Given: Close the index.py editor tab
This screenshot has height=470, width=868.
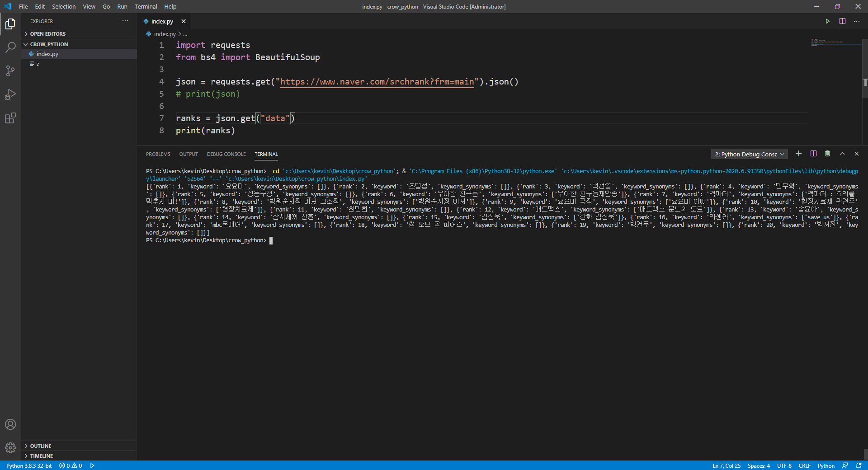Looking at the screenshot, I should [184, 21].
